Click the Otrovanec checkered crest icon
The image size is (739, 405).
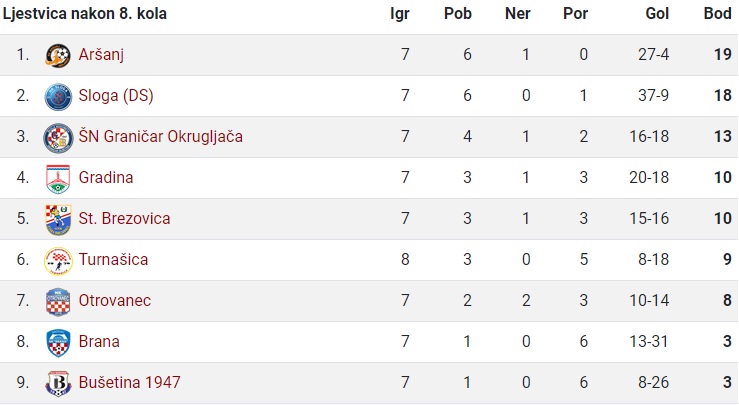[x=58, y=301]
